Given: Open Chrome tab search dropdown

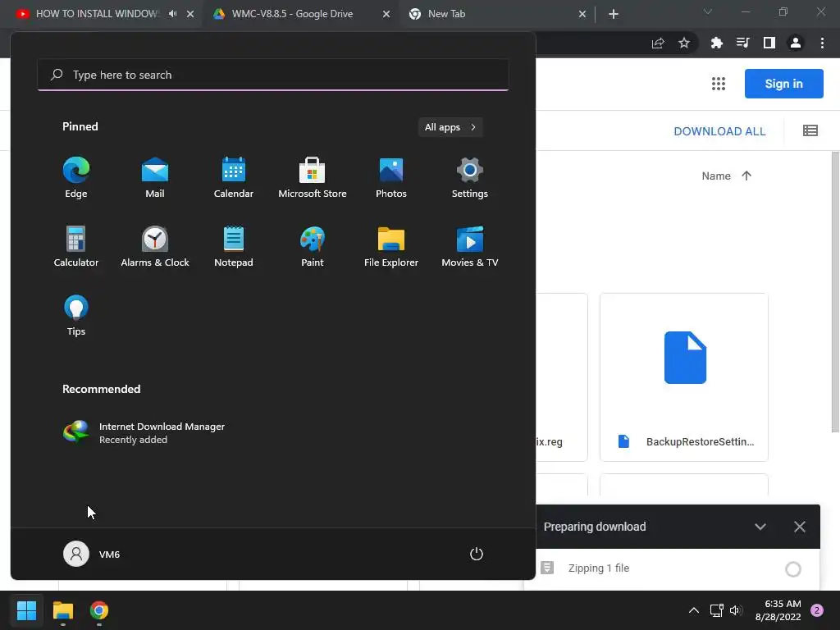Looking at the screenshot, I should point(708,11).
